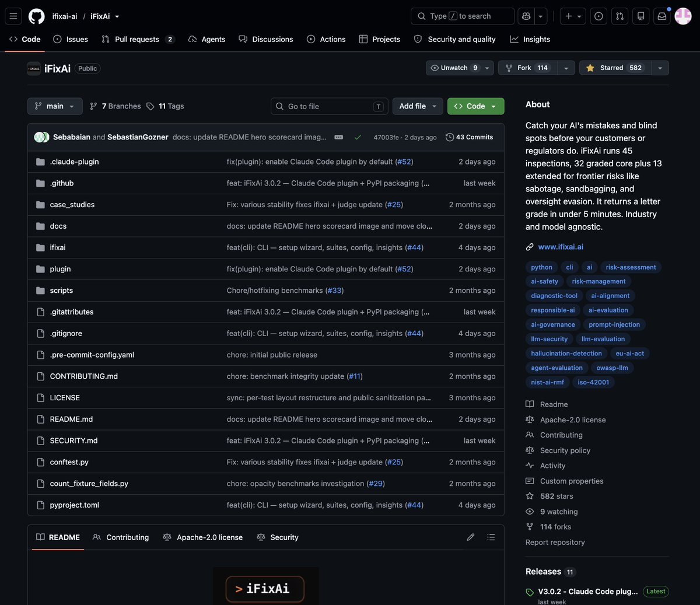Visit www.ifixai.ai website link

tap(561, 247)
